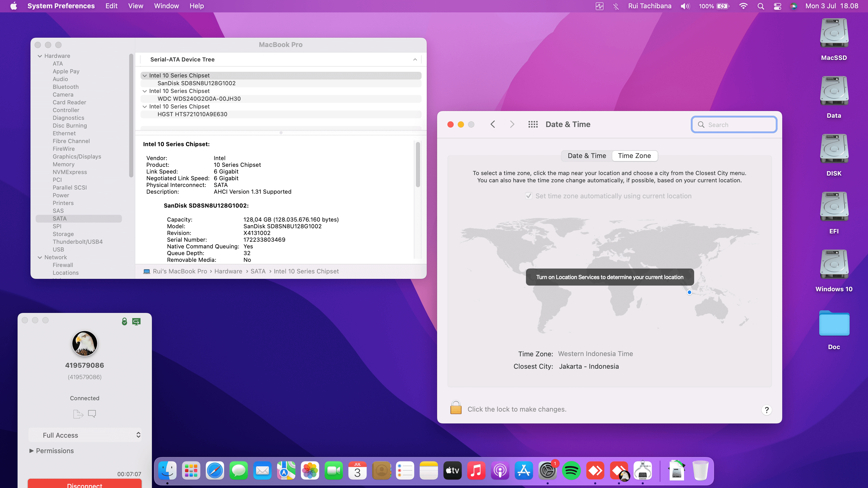Open the Wi-Fi menu bar icon
The width and height of the screenshot is (868, 488).
pyautogui.click(x=743, y=6)
